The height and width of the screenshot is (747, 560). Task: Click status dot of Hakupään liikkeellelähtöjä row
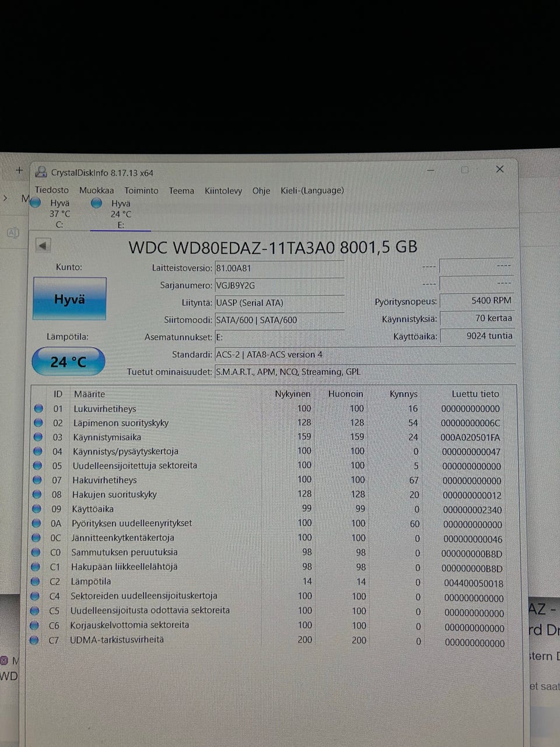point(36,567)
